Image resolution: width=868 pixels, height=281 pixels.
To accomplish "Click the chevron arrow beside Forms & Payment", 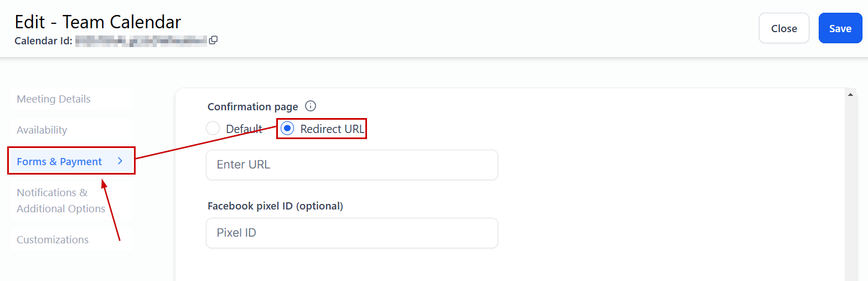I will 120,161.
